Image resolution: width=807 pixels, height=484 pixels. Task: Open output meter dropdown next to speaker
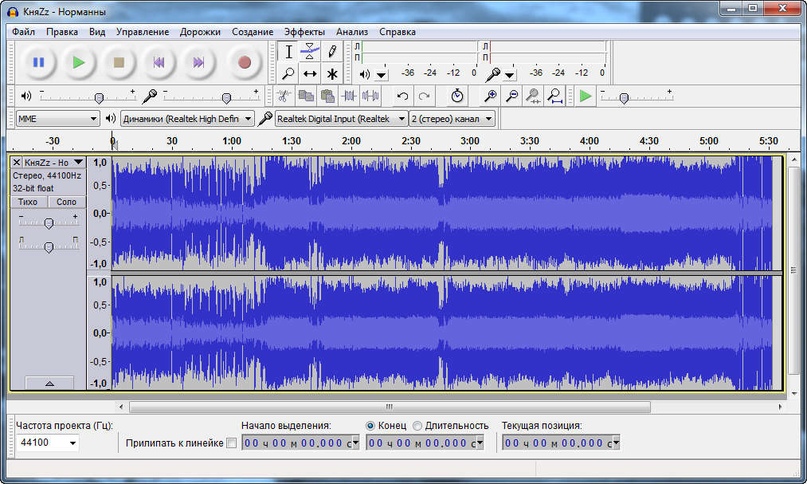381,75
